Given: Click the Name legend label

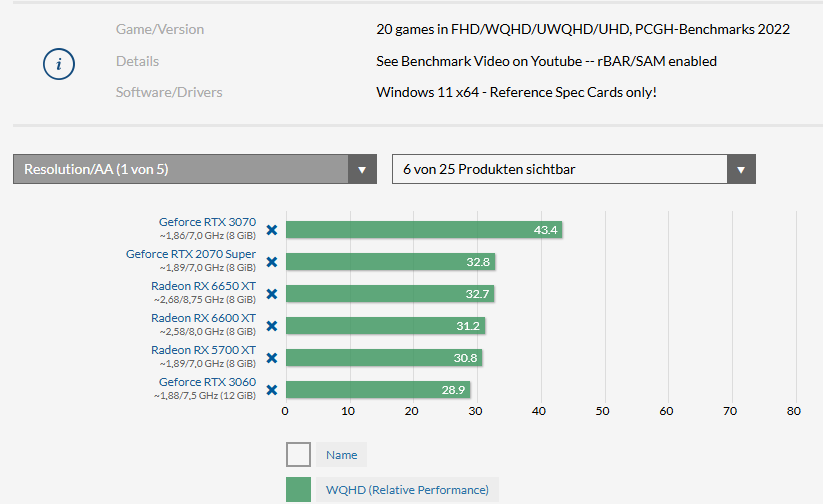Looking at the screenshot, I should coord(342,455).
